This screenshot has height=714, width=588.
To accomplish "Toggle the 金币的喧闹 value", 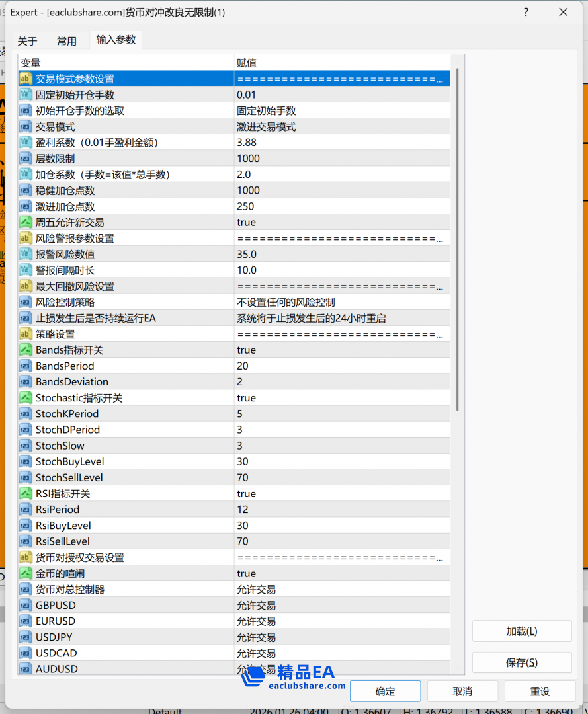I will click(331, 573).
